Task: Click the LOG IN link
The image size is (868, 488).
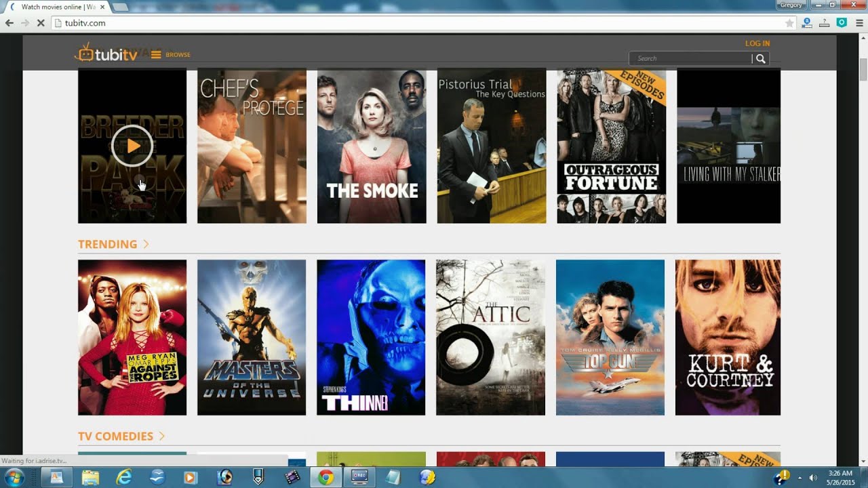Action: coord(757,43)
